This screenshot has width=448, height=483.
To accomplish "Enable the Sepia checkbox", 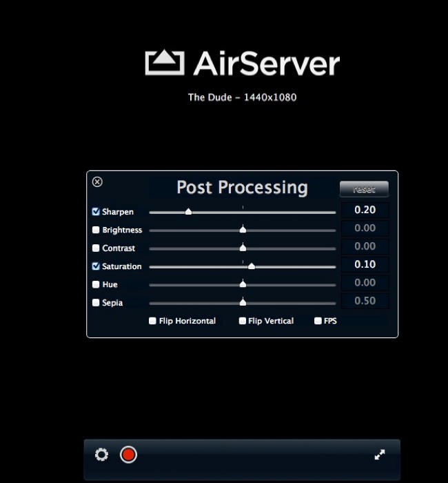I will pos(96,302).
